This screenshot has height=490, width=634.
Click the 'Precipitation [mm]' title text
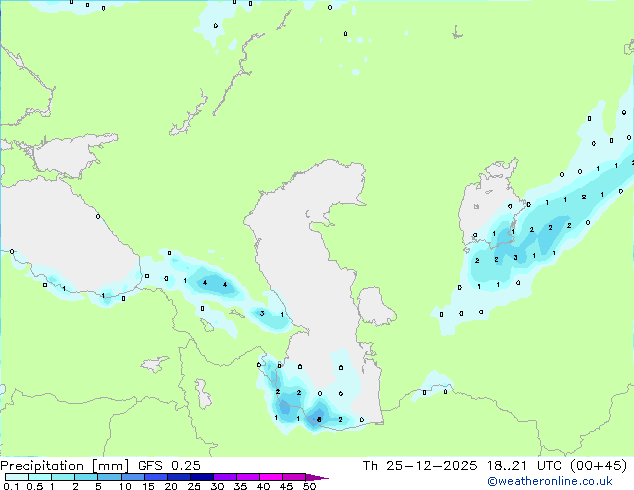[x=64, y=466]
